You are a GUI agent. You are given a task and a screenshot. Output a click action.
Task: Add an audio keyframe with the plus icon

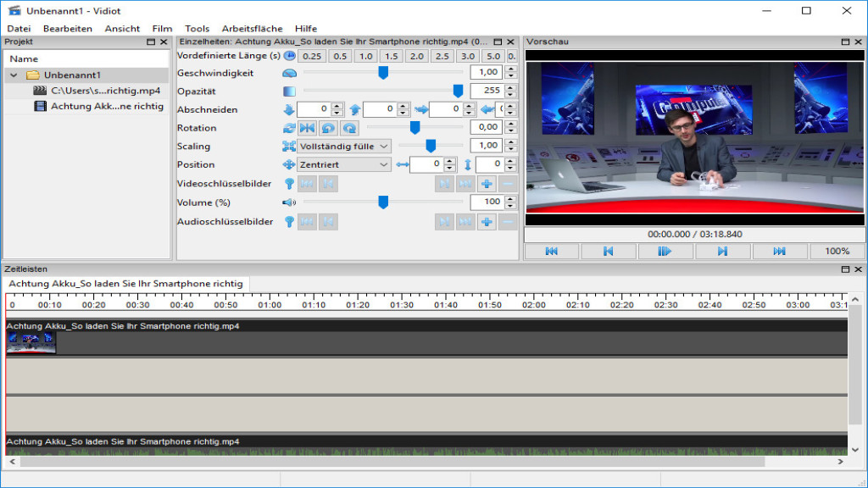[487, 222]
